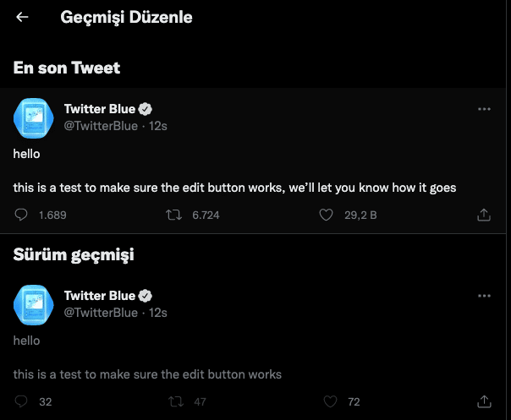Click the 12s timestamp on latest tweet

tap(158, 126)
